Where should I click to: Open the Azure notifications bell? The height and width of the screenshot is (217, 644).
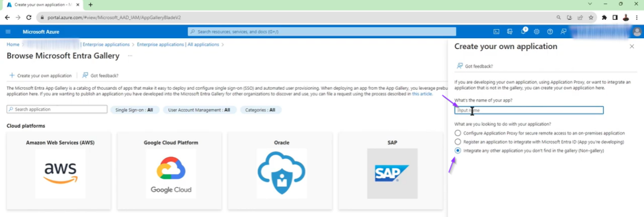523,32
